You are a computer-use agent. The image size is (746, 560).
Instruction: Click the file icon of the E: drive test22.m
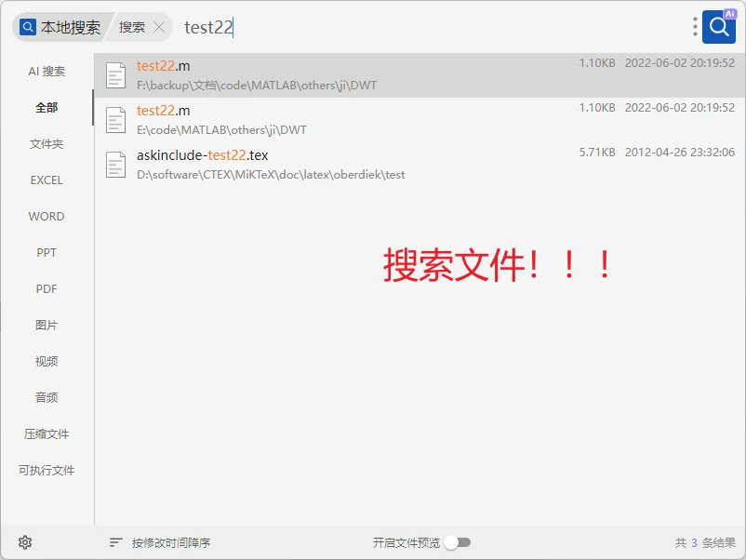click(x=115, y=119)
